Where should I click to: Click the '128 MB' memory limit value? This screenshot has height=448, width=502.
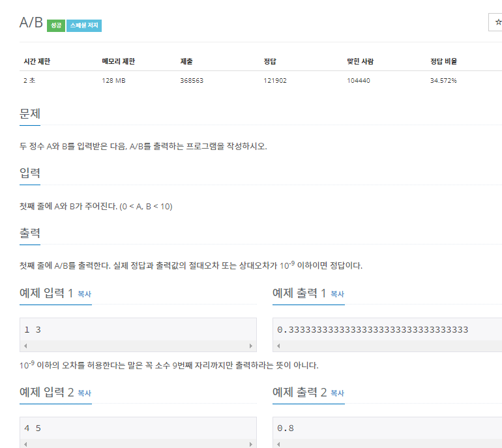pos(113,81)
